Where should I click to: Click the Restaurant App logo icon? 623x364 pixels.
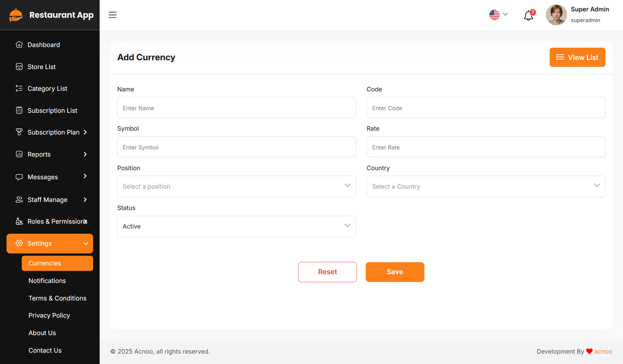click(x=16, y=15)
